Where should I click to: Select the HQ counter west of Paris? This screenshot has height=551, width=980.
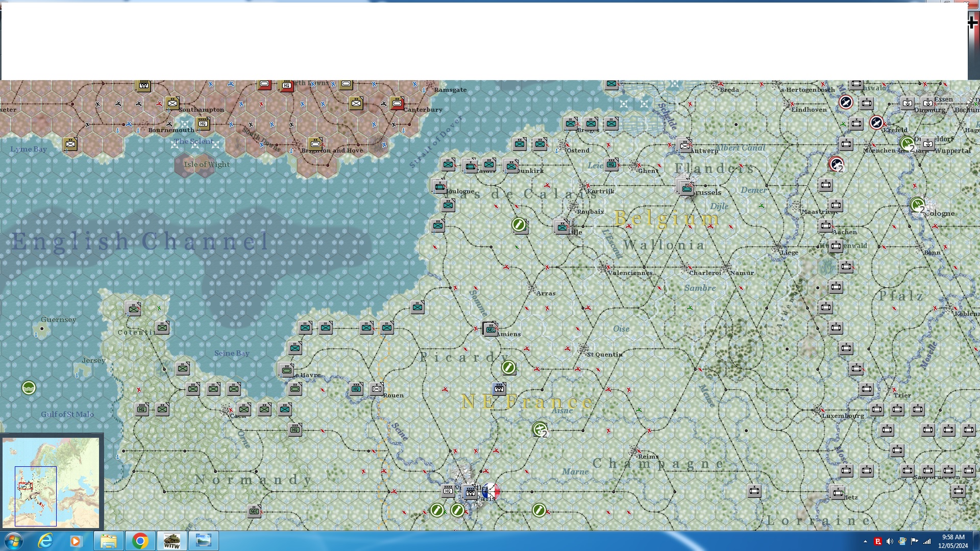(x=448, y=491)
